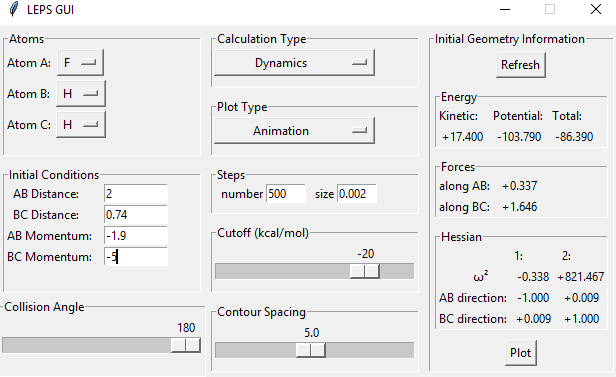
Task: Click the LEPS GUI feather icon
Action: pos(14,9)
